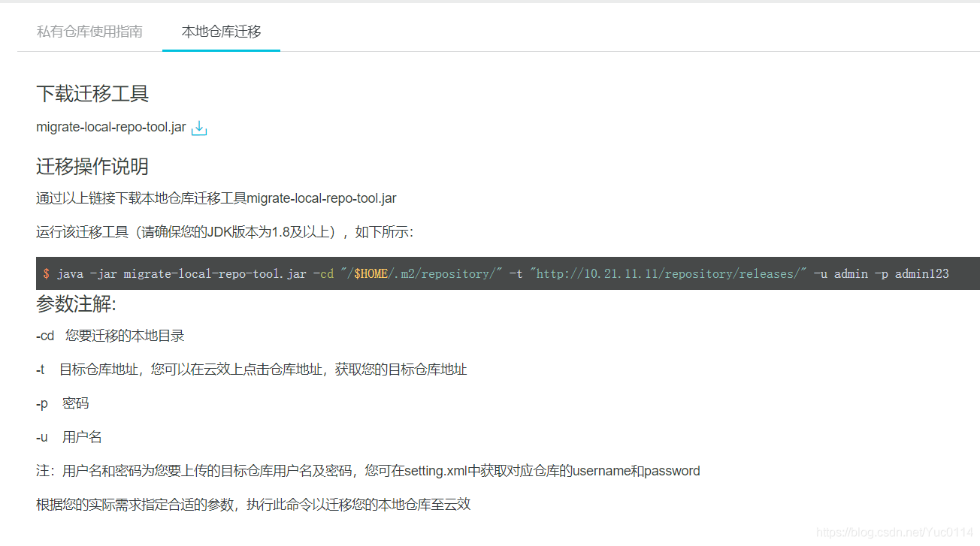This screenshot has height=546, width=980.
Task: Switch to the 私有仓库使用指南 tab
Action: 89,32
